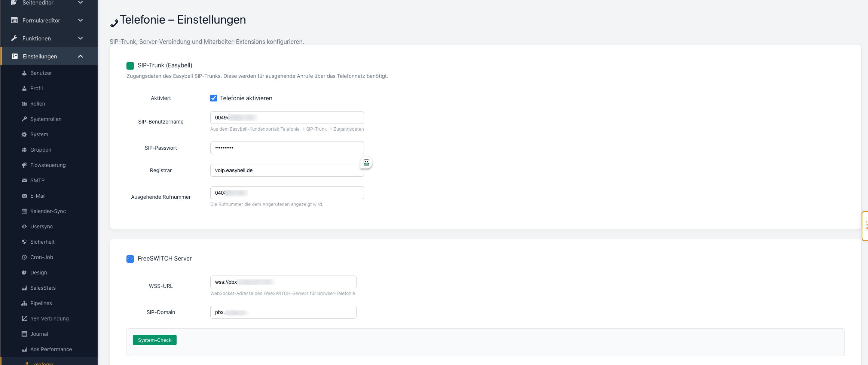Click the 'SIP-Trunk (Easybell)' section title
The height and width of the screenshot is (365, 868).
[x=165, y=65]
